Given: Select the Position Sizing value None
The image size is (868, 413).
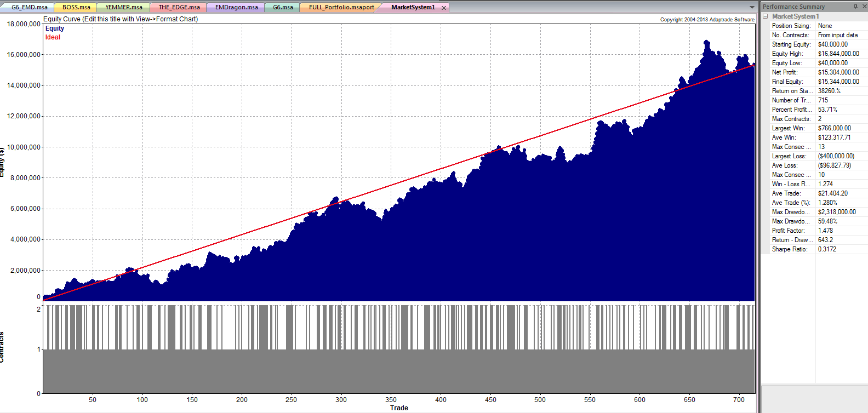Looking at the screenshot, I should [x=825, y=26].
